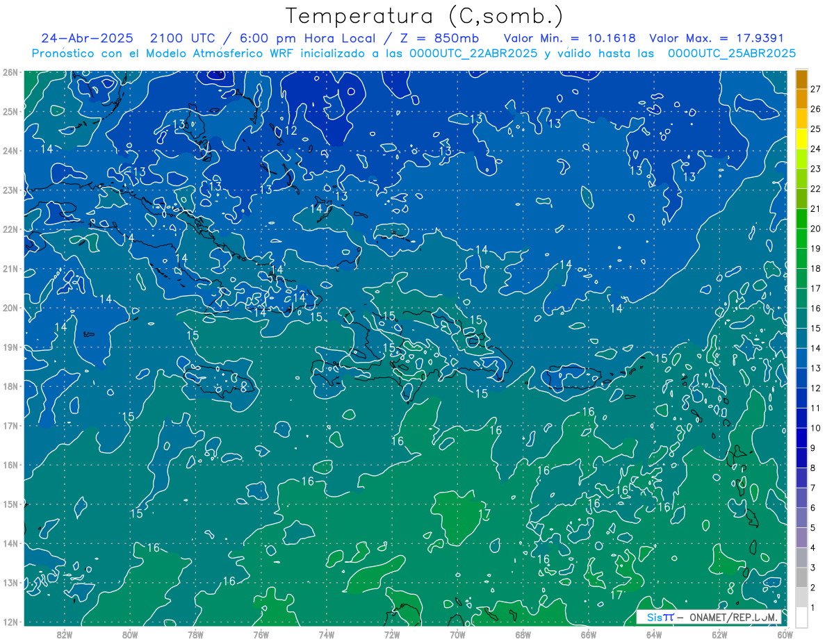This screenshot has height=644, width=834.
Task: Click the 62W longitude axis label
Action: coord(719,634)
